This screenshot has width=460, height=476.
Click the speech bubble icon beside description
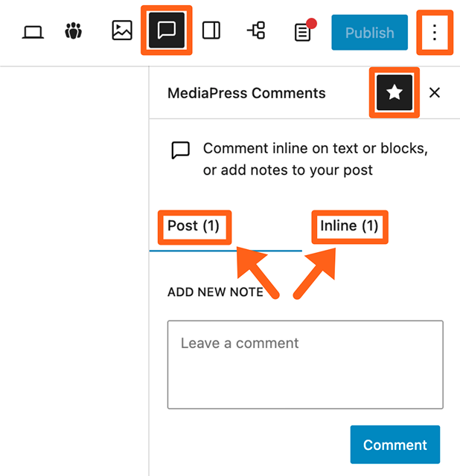[180, 150]
